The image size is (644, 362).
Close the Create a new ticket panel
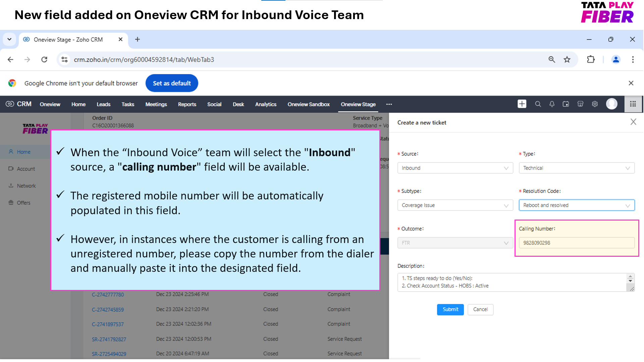pos(633,122)
